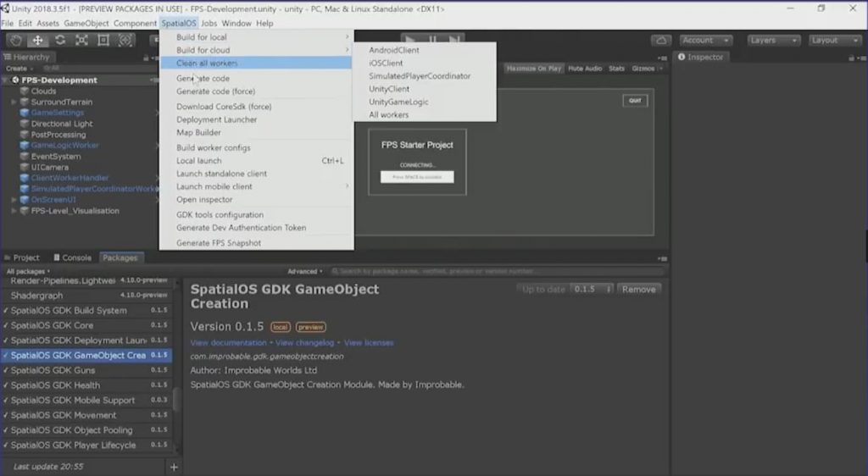This screenshot has height=476, width=868.
Task: Select the Rect transform tool
Action: coord(103,40)
